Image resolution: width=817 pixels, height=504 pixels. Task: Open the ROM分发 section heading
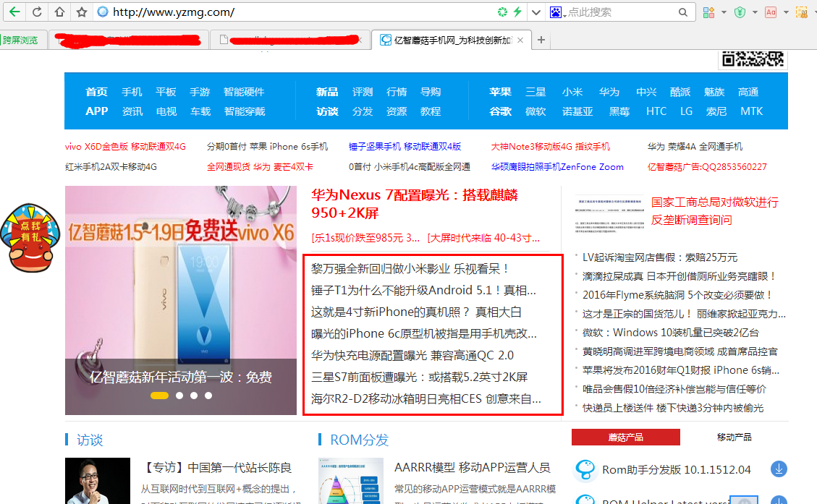click(x=360, y=440)
